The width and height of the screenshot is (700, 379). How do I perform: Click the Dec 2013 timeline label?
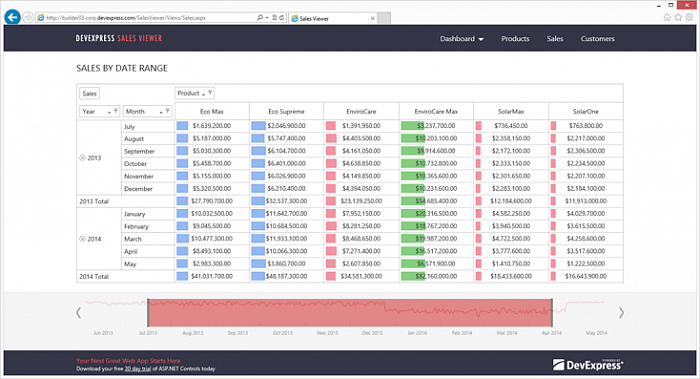(x=372, y=333)
